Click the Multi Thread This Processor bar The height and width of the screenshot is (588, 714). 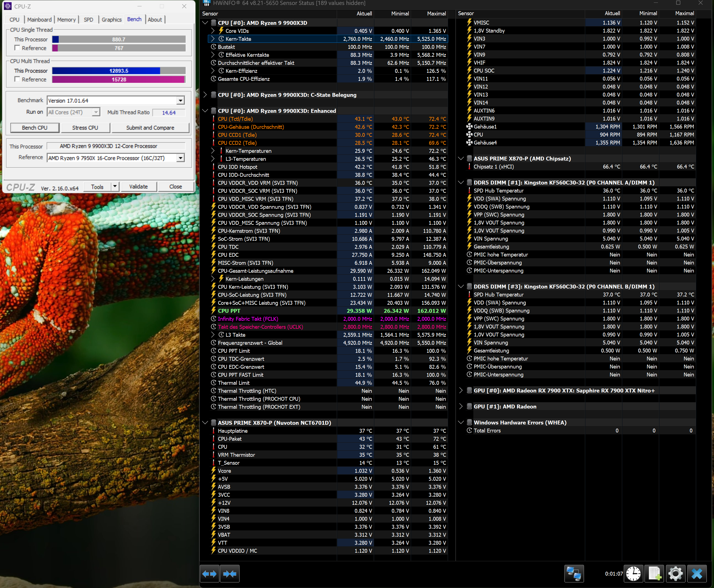tap(119, 70)
